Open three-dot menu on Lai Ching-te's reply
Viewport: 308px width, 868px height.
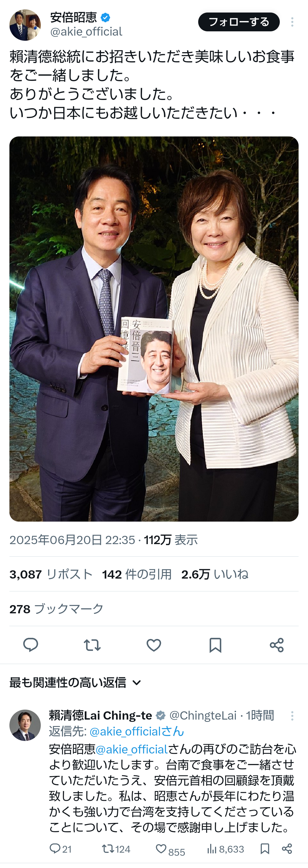[292, 716]
